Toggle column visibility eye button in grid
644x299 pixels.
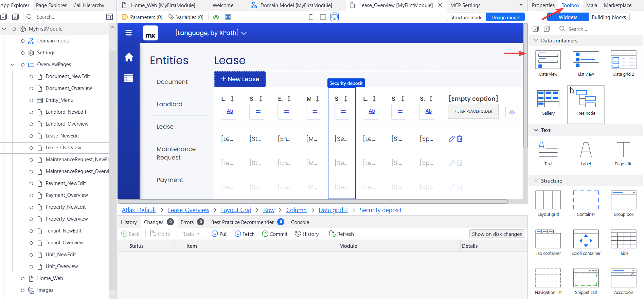(512, 112)
